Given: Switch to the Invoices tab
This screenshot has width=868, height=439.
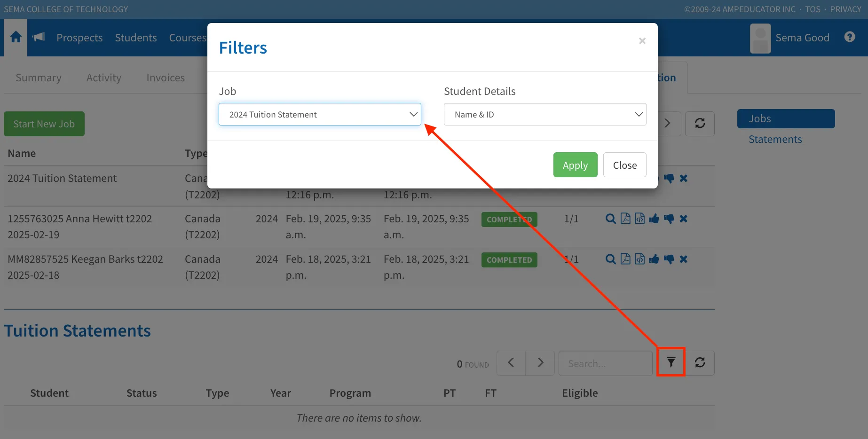Looking at the screenshot, I should click(166, 78).
